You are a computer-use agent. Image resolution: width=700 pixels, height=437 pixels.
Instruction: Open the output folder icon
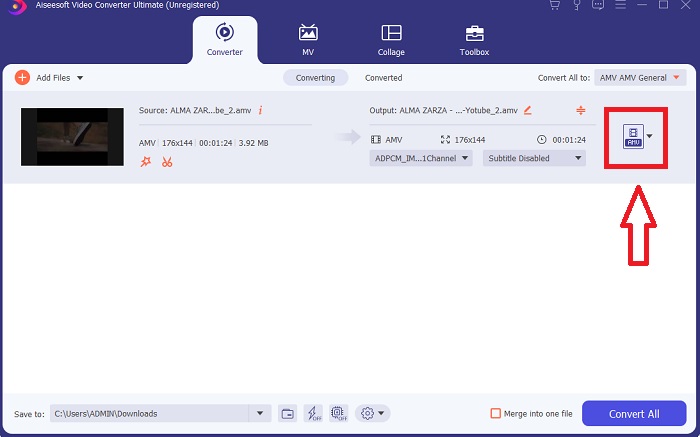[x=287, y=413]
